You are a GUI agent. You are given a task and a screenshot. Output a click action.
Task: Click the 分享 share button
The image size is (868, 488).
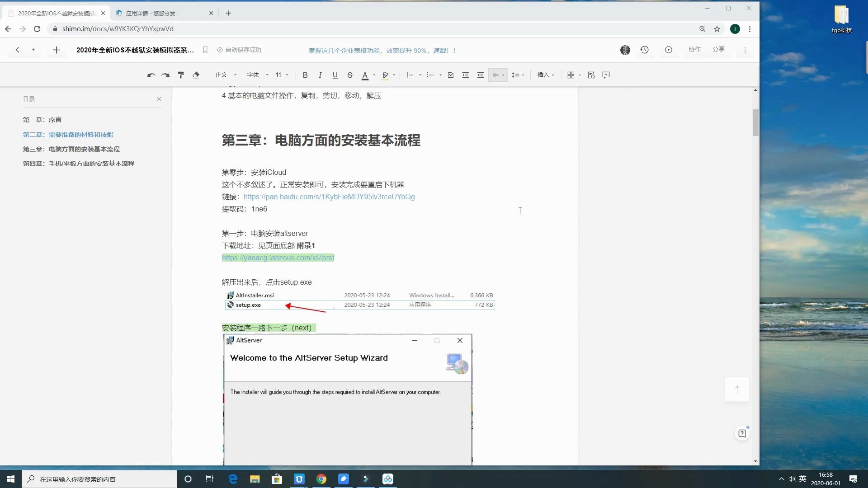[x=719, y=50]
